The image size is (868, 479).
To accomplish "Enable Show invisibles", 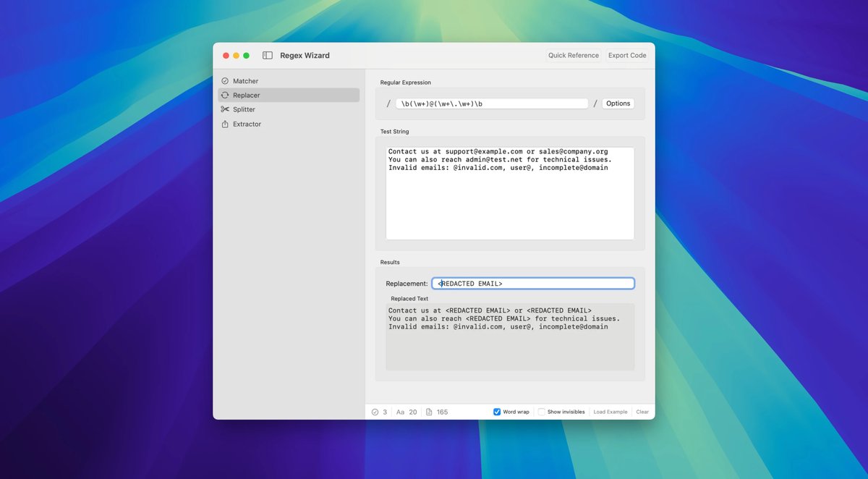I will (542, 411).
